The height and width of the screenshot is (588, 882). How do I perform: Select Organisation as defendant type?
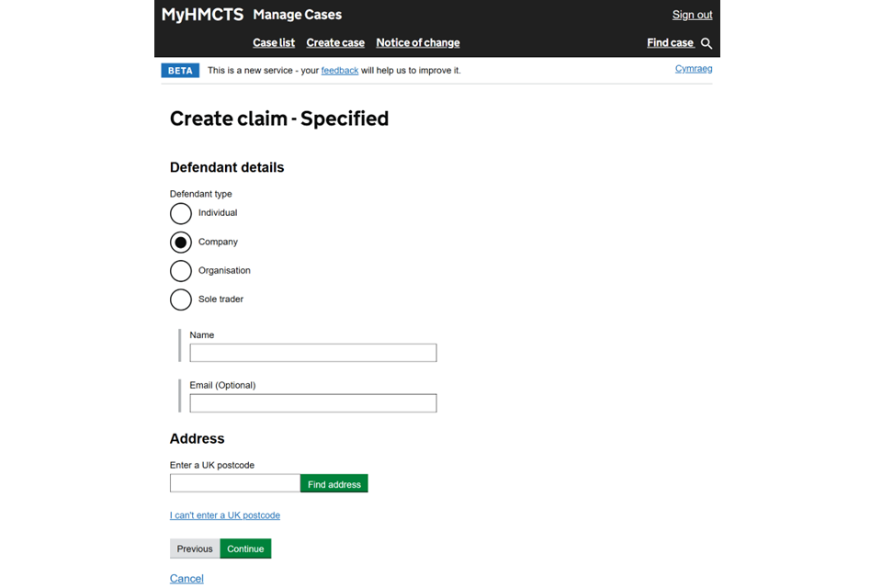point(181,271)
